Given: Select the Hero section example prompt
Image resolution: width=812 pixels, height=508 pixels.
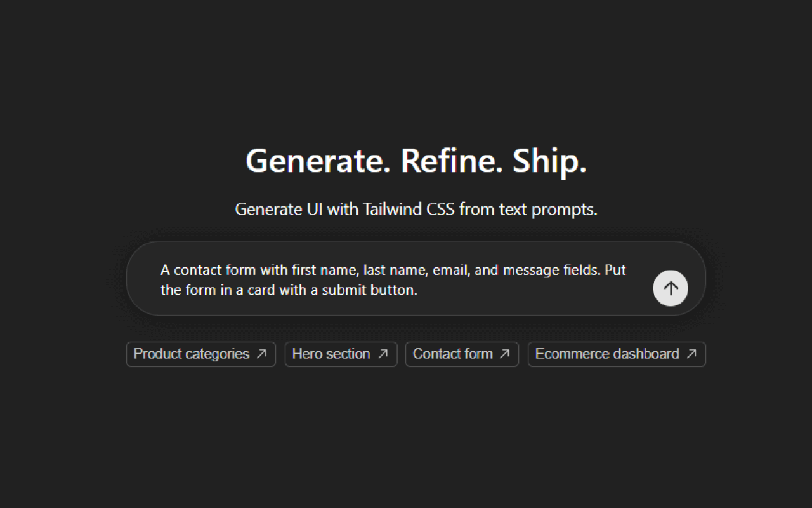Looking at the screenshot, I should click(341, 354).
